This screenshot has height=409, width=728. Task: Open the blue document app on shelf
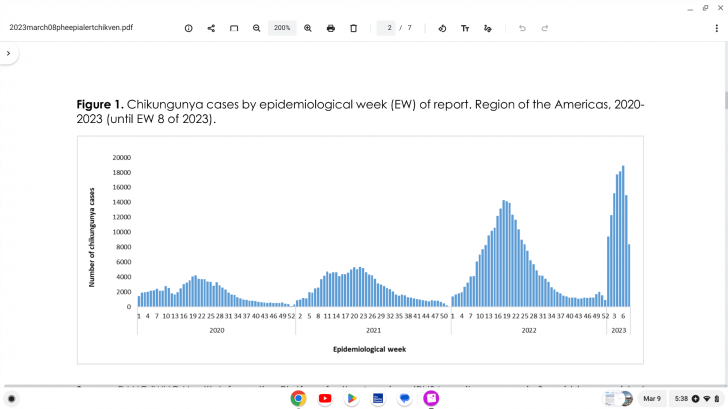click(378, 398)
